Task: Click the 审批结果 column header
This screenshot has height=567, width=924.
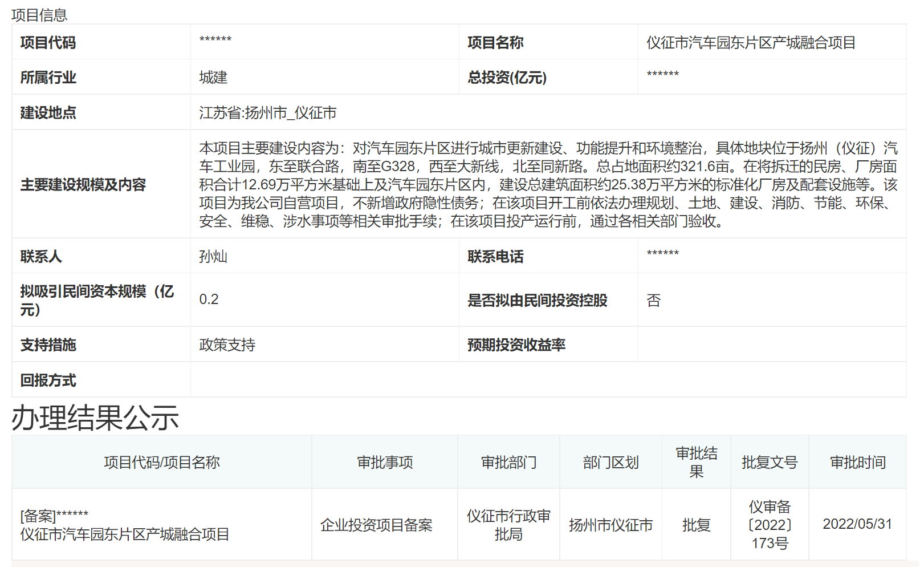Action: [x=697, y=463]
